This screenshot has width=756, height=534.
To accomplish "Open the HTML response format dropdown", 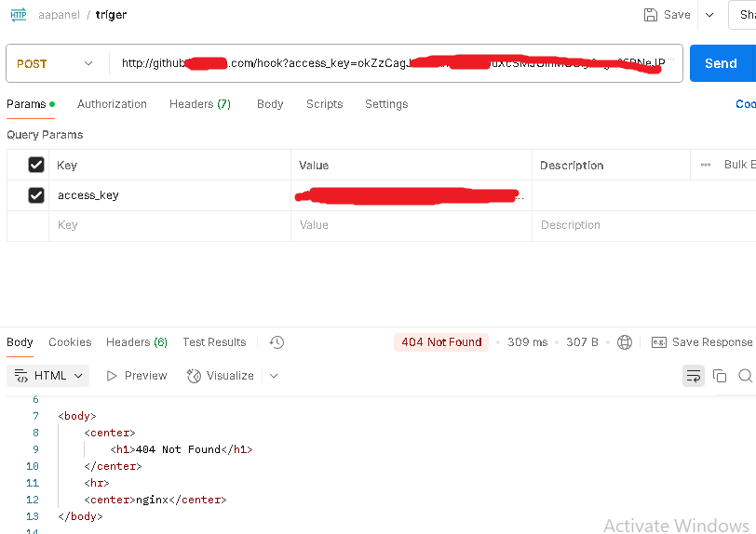I will coord(48,376).
